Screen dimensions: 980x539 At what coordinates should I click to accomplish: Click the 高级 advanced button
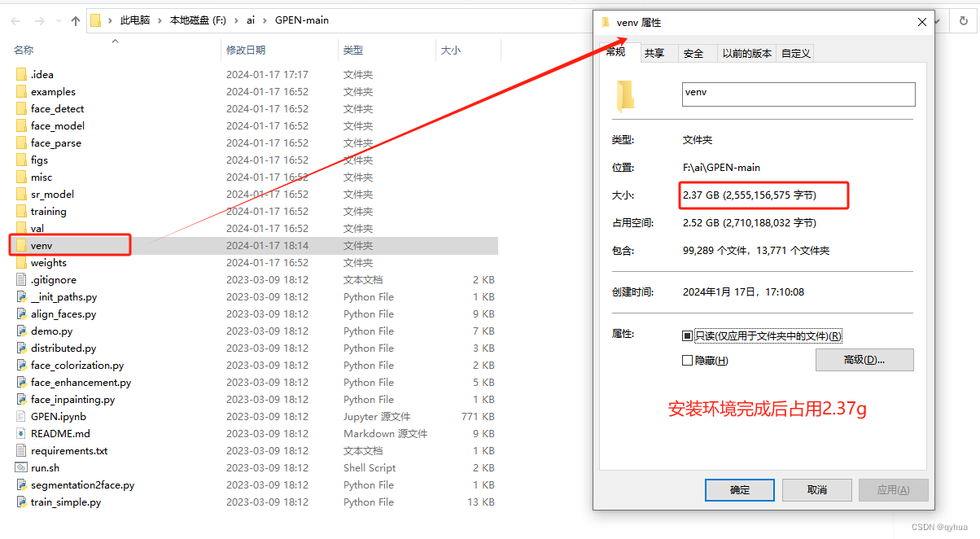(864, 359)
